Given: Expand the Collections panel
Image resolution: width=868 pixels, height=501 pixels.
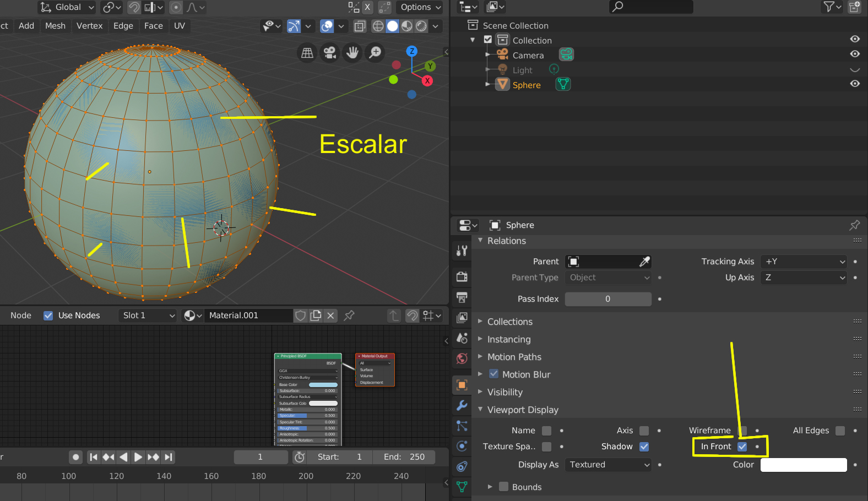Looking at the screenshot, I should point(509,322).
